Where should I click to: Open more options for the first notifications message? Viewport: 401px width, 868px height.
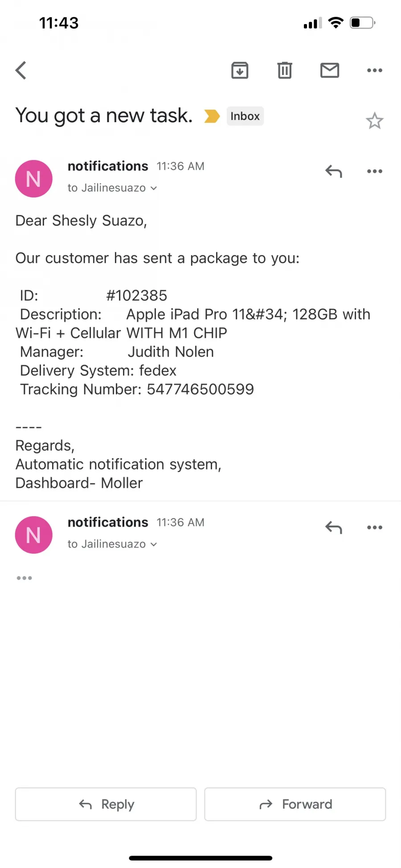click(x=375, y=171)
